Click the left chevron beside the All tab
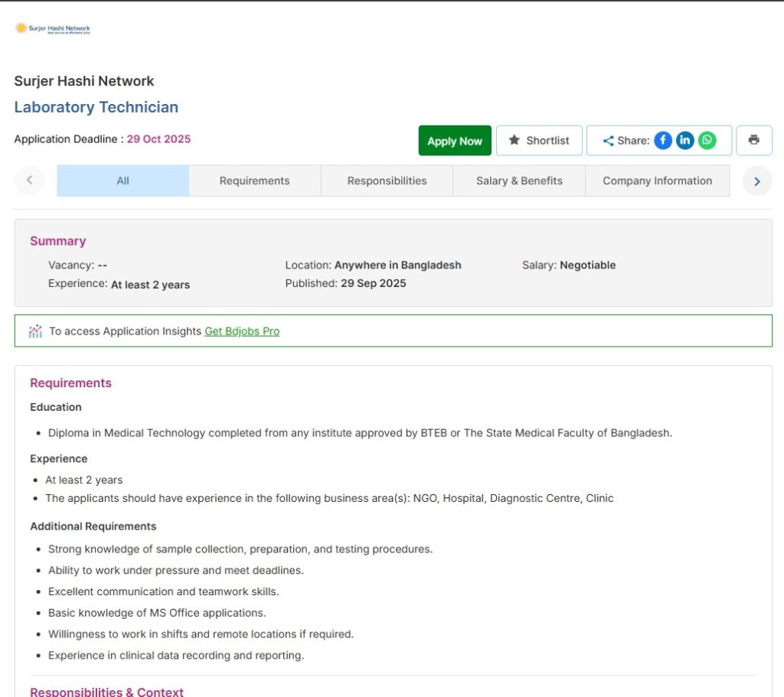The height and width of the screenshot is (697, 784). pos(29,181)
